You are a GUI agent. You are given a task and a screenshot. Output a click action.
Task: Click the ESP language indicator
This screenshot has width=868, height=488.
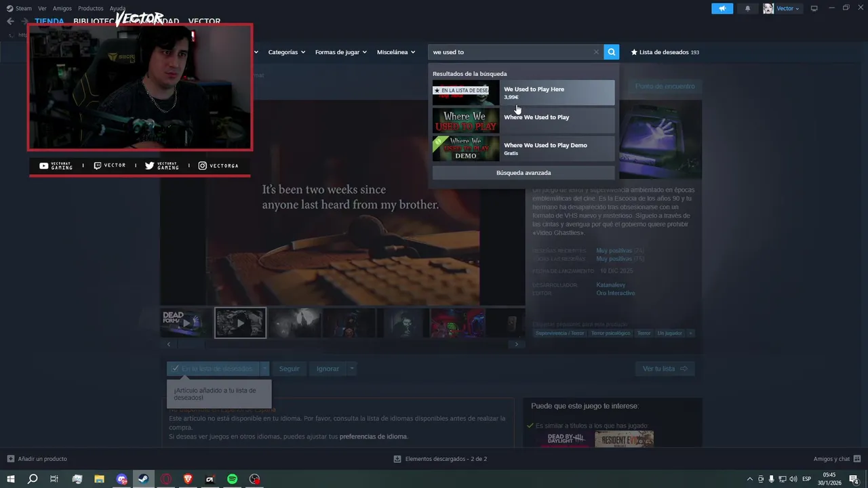(807, 479)
